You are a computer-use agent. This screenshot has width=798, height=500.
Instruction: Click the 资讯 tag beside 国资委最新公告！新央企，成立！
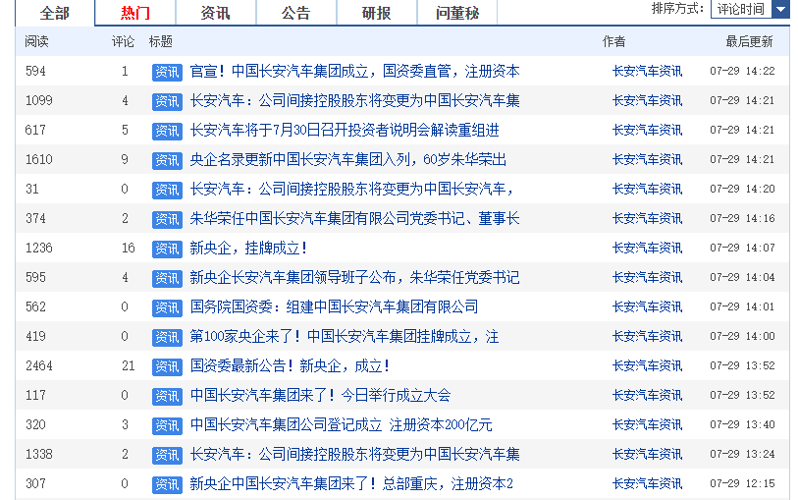click(x=167, y=367)
